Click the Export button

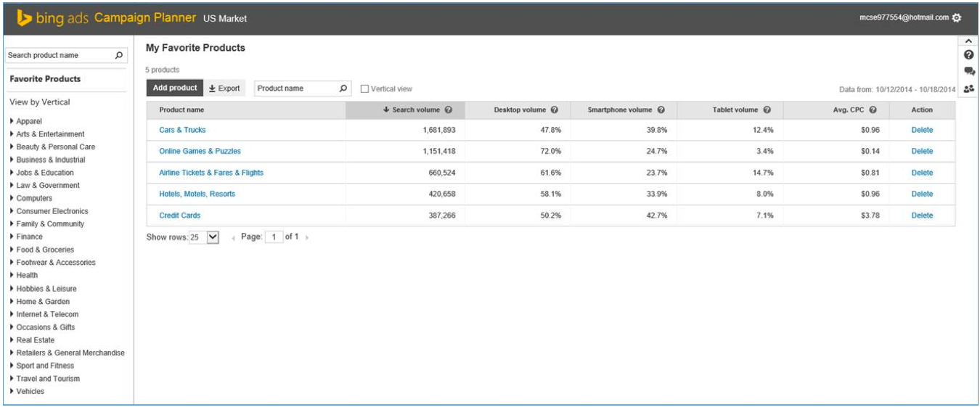coord(224,89)
